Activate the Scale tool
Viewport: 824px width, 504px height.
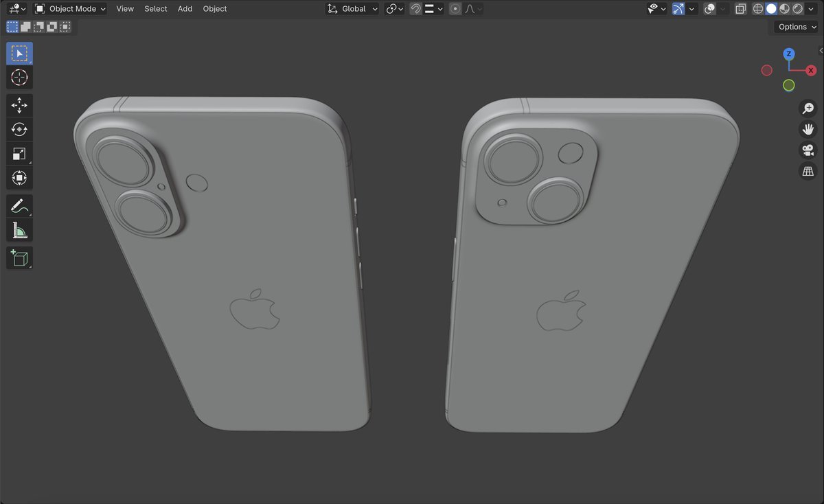pos(19,154)
